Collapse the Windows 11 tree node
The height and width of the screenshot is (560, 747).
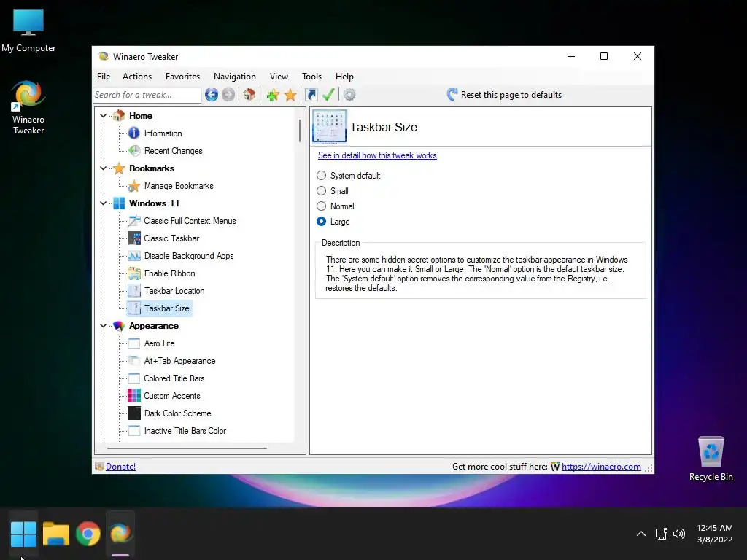coord(103,203)
